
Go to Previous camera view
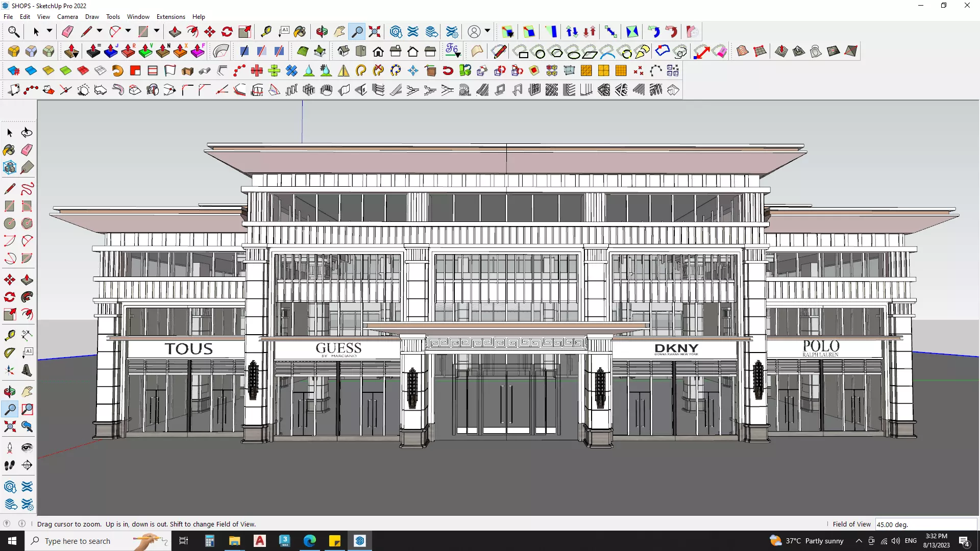tap(27, 427)
